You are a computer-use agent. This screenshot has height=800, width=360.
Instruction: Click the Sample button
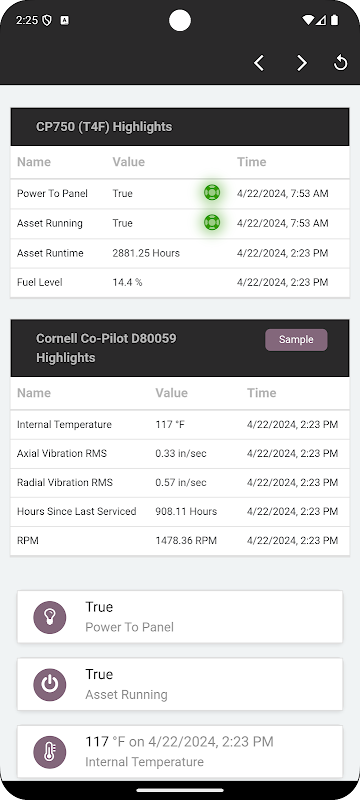coord(296,340)
